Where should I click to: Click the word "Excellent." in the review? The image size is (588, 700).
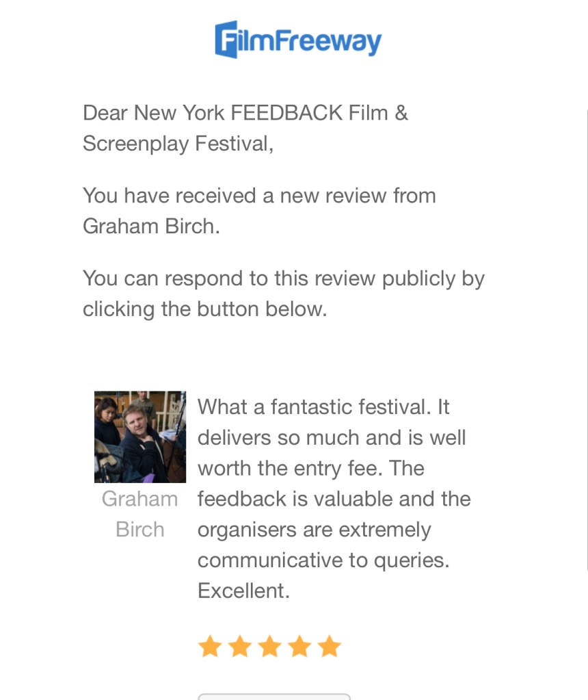click(x=243, y=591)
